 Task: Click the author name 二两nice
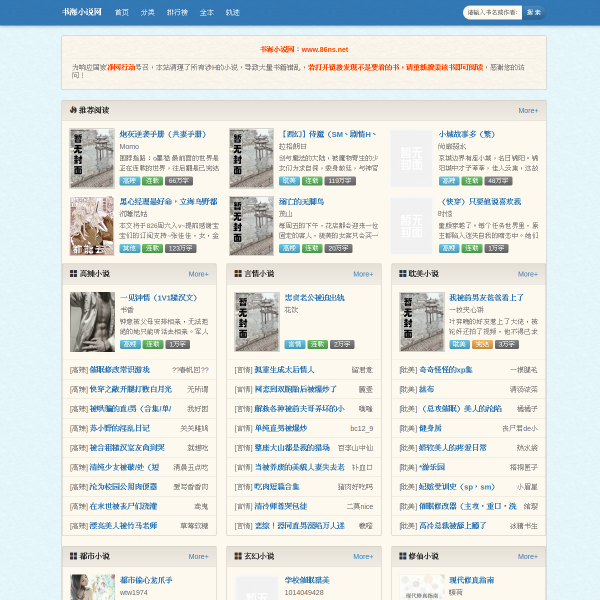pos(360,506)
